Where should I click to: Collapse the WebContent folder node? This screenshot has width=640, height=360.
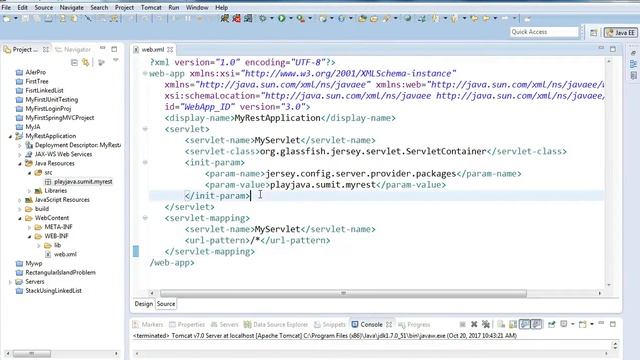pyautogui.click(x=20, y=218)
